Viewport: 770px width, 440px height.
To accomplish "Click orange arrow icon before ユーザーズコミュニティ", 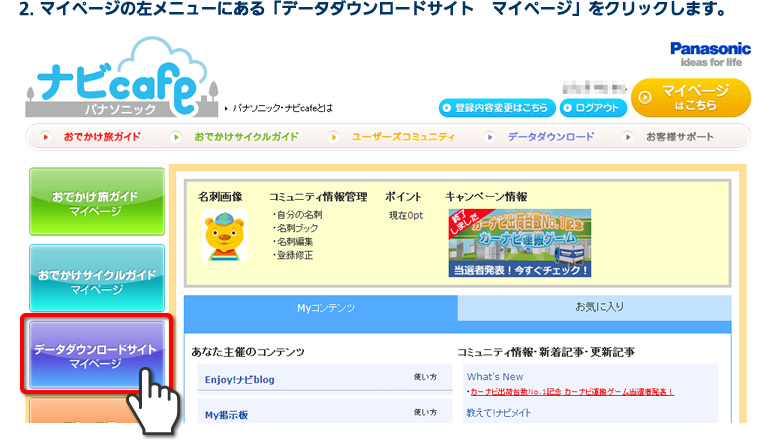I will pos(334,137).
